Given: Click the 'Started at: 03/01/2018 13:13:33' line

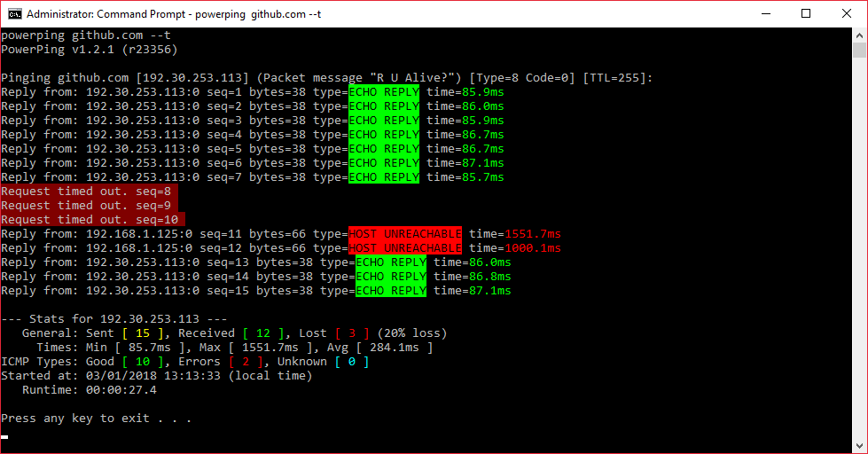Looking at the screenshot, I should [157, 376].
